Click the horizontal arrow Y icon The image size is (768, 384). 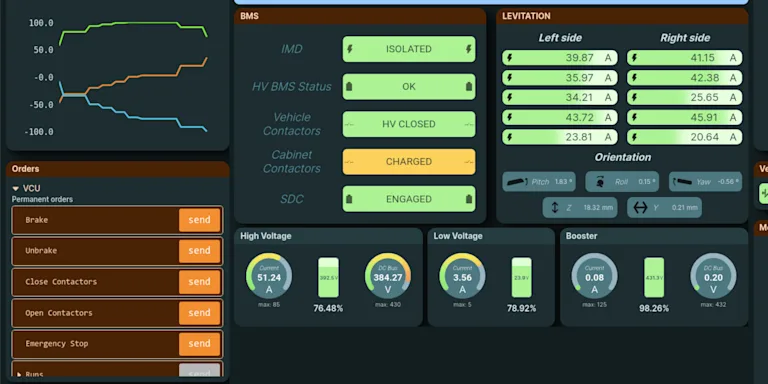640,208
